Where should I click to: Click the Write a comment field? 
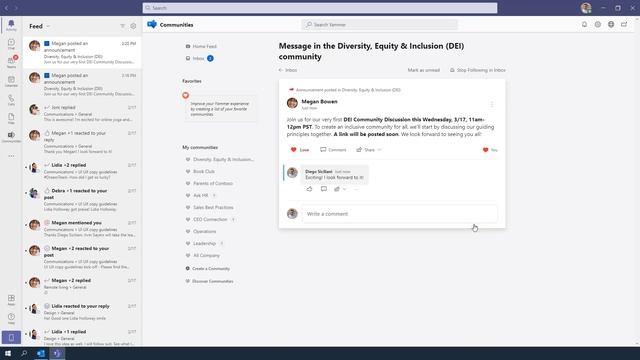pyautogui.click(x=399, y=214)
